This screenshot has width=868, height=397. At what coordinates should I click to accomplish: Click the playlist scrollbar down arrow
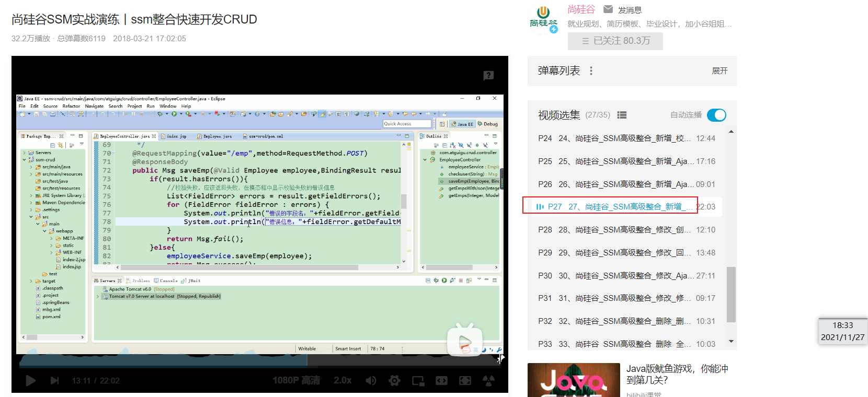[731, 342]
